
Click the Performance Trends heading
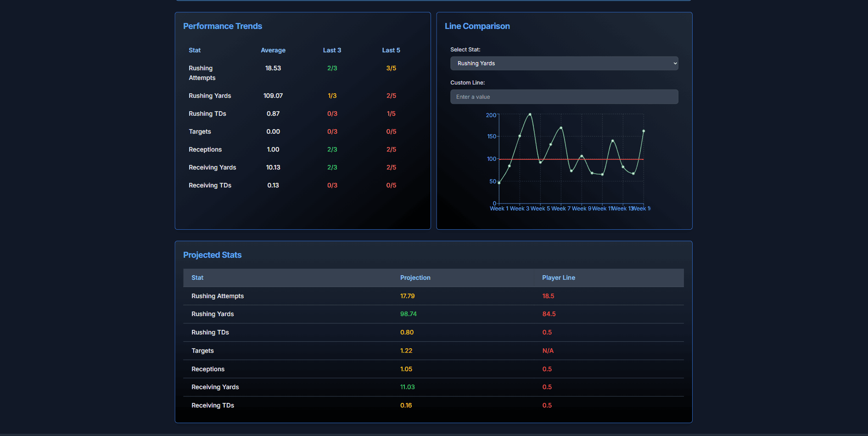pyautogui.click(x=223, y=26)
